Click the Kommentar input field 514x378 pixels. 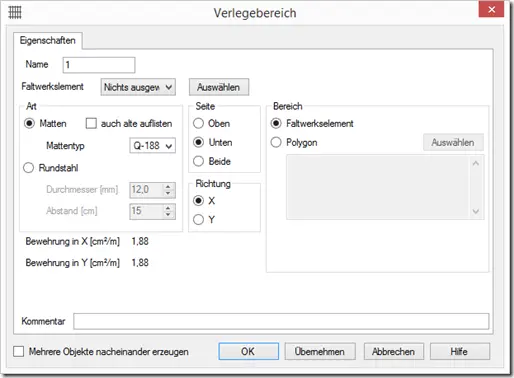tap(281, 321)
